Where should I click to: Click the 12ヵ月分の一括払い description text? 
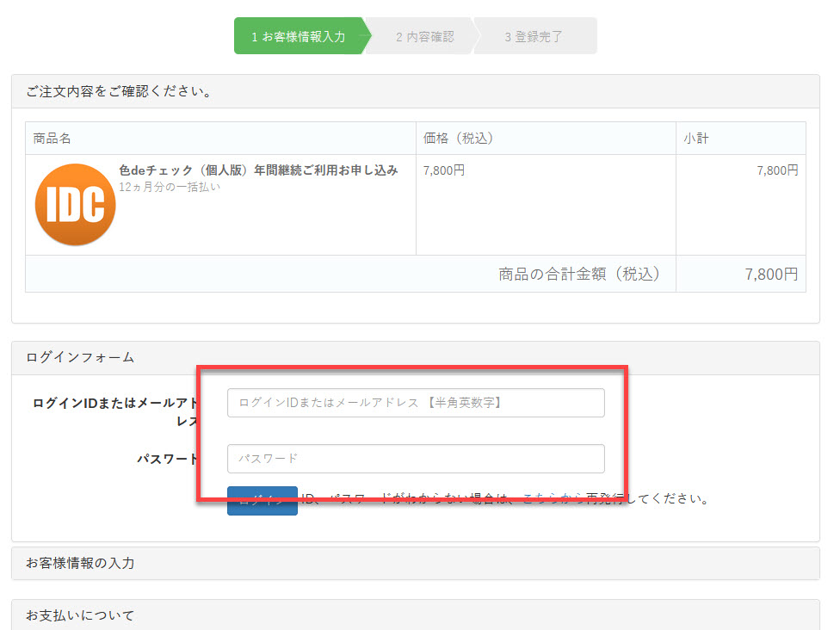tap(169, 187)
